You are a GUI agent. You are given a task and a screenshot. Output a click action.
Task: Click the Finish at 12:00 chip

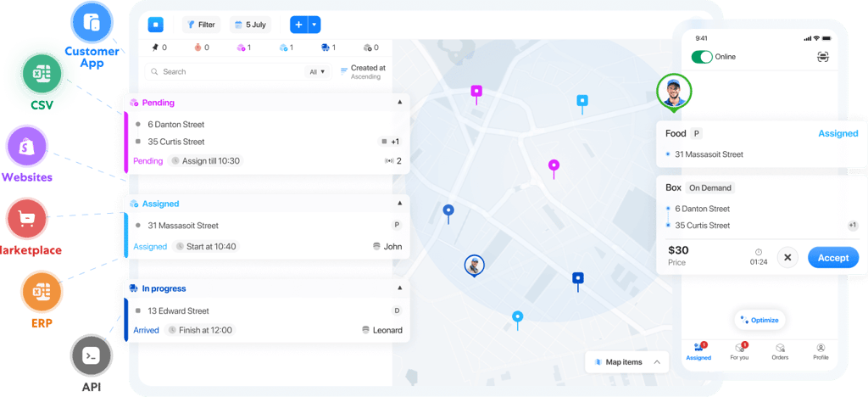pos(199,330)
